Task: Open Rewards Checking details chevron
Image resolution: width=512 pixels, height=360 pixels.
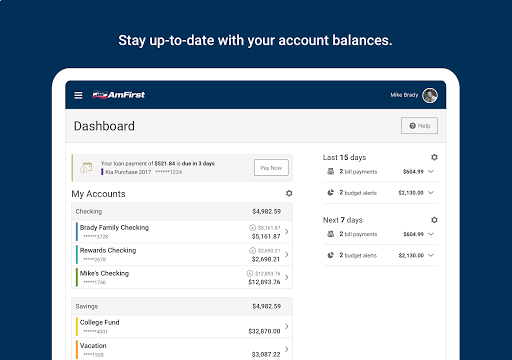Action: 287,255
